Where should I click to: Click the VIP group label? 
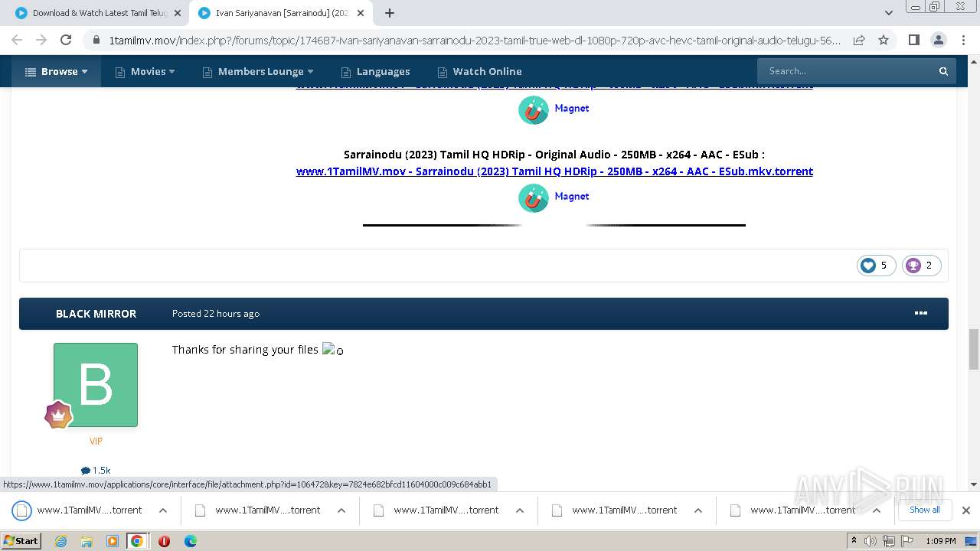click(96, 442)
